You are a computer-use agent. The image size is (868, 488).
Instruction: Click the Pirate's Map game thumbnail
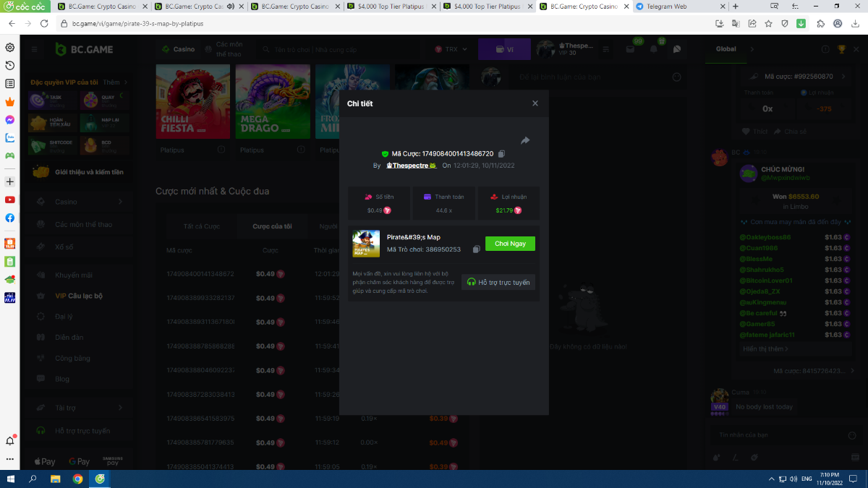(366, 244)
